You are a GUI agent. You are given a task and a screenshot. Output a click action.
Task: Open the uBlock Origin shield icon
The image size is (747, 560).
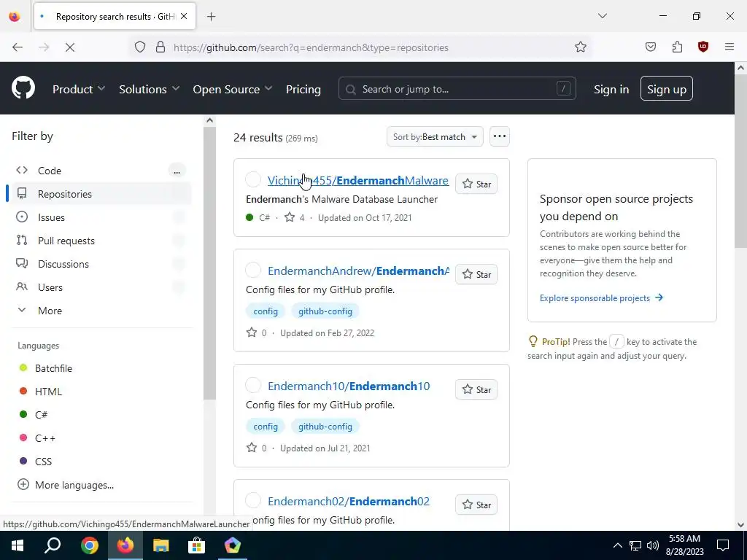(x=703, y=47)
